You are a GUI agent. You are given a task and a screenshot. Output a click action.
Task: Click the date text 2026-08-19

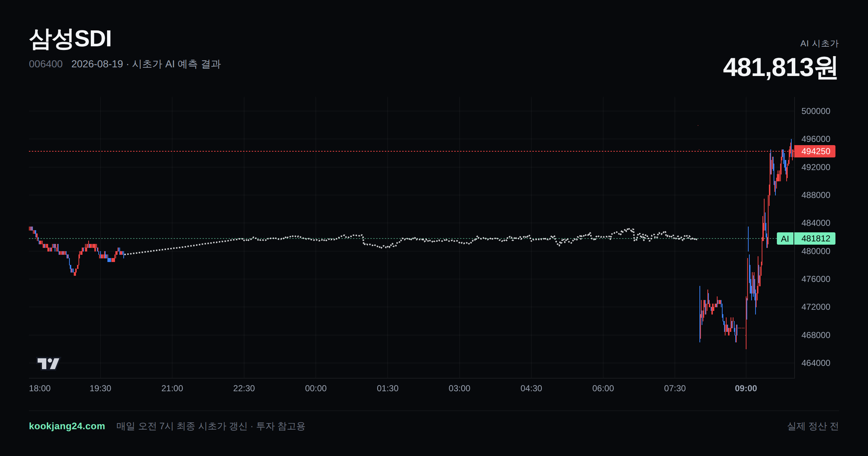click(97, 64)
